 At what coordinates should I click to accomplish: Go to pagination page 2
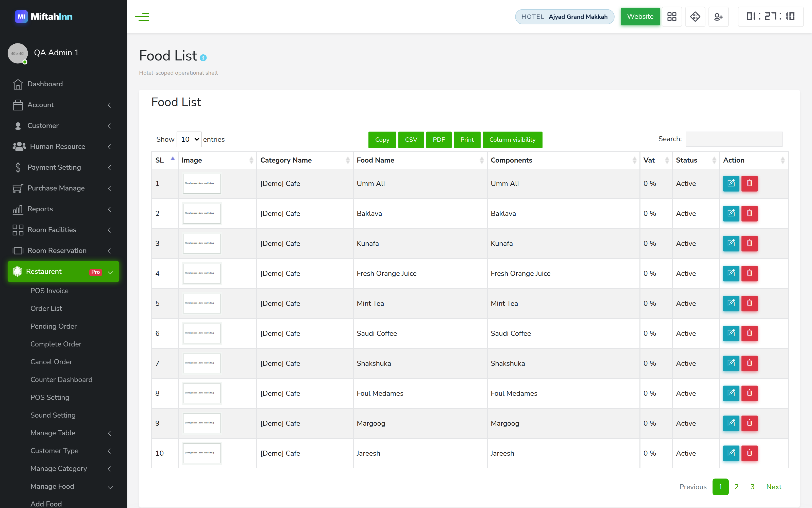(736, 487)
